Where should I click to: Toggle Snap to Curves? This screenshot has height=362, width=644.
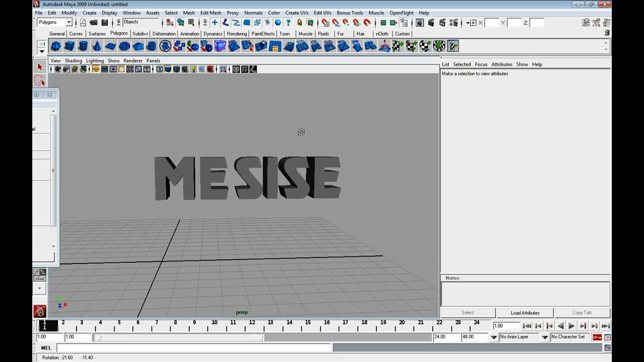[336, 23]
